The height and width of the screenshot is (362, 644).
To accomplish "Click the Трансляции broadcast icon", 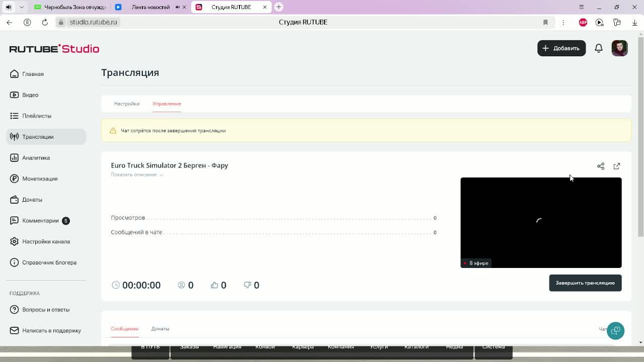I will 14,137.
